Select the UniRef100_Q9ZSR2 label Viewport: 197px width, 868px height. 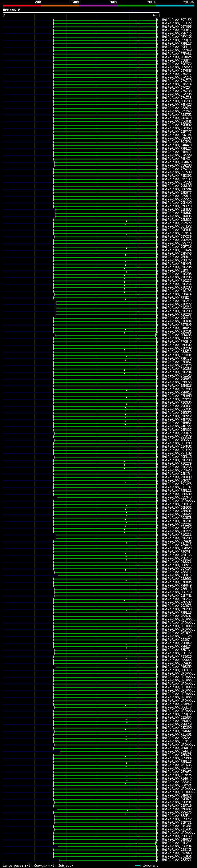pyautogui.click(x=177, y=223)
